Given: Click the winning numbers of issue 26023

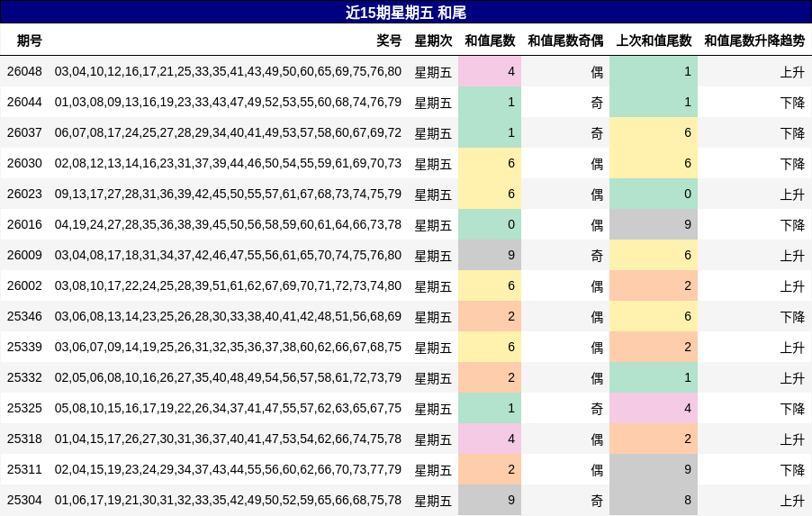Looking at the screenshot, I should [x=228, y=194].
